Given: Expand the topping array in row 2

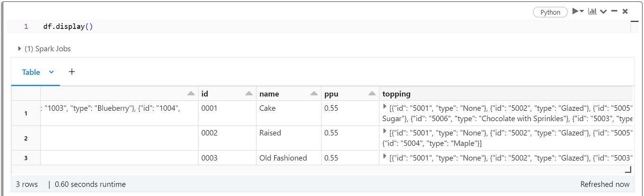Looking at the screenshot, I should (385, 132).
